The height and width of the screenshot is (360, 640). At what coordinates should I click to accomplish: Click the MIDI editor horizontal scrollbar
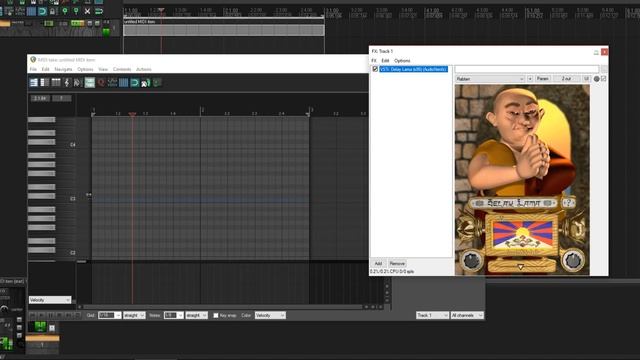pyautogui.click(x=222, y=307)
